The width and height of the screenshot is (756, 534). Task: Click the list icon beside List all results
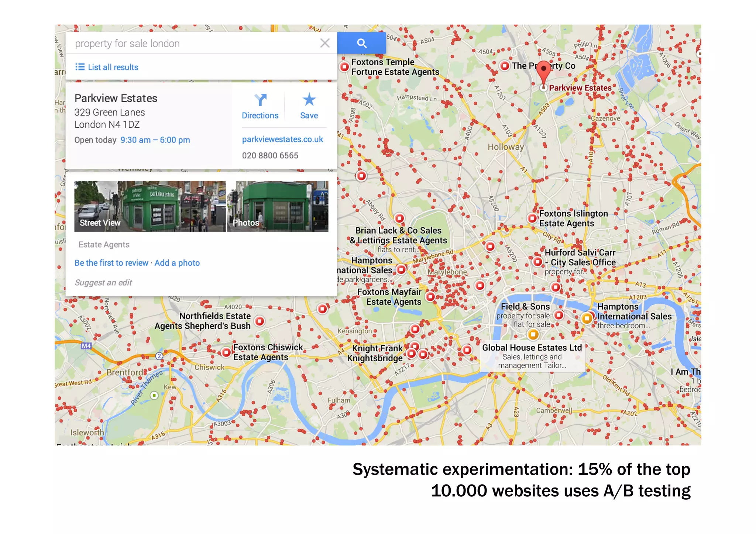tap(80, 67)
